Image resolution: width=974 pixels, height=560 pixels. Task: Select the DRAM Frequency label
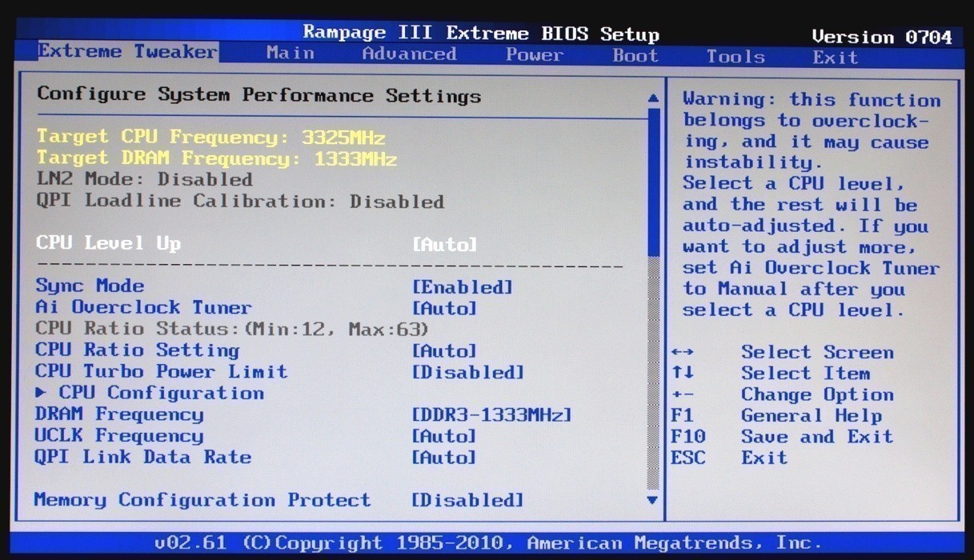[x=119, y=414]
